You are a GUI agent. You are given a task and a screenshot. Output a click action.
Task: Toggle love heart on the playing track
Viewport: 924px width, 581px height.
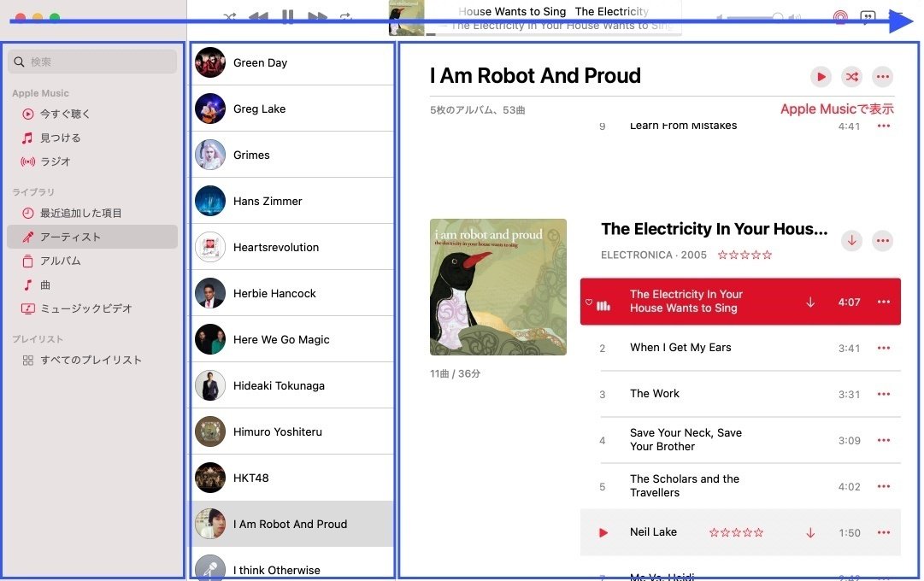(x=589, y=302)
